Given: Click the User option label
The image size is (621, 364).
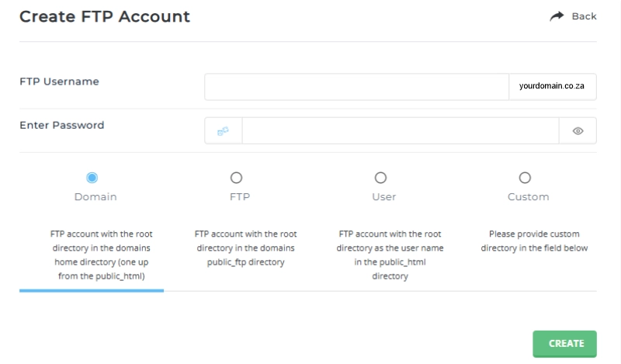Looking at the screenshot, I should click(x=383, y=197).
